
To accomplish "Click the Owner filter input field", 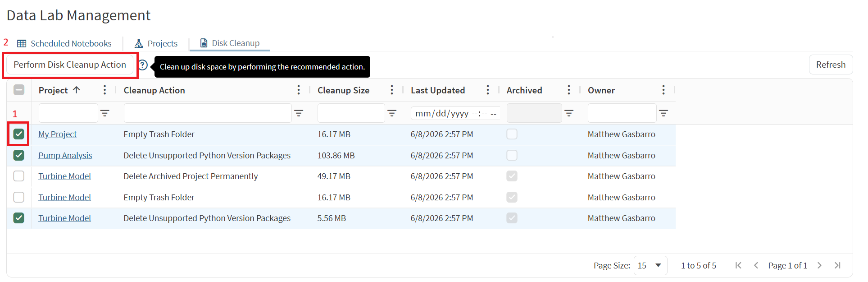I will tap(622, 113).
